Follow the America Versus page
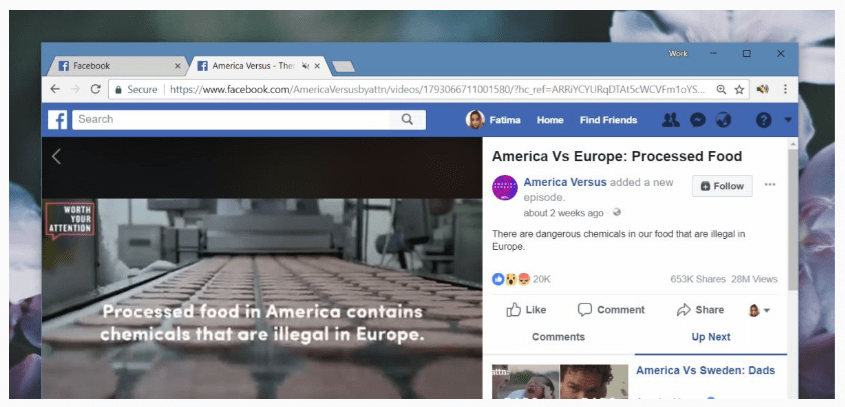 [x=722, y=186]
